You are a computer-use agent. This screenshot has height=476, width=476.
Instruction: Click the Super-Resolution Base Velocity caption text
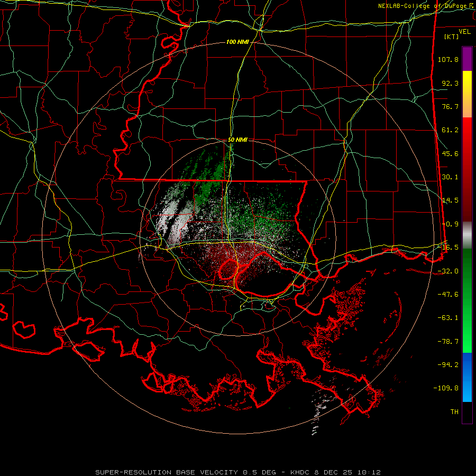coord(237,472)
